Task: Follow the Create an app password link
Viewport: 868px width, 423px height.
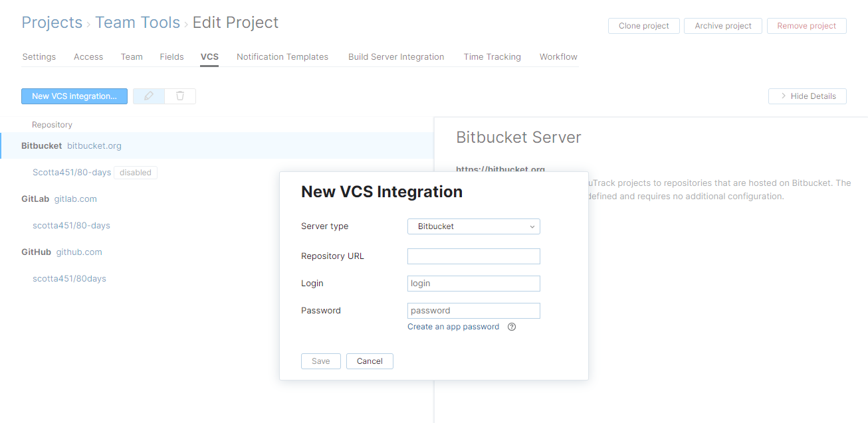Action: coord(453,326)
